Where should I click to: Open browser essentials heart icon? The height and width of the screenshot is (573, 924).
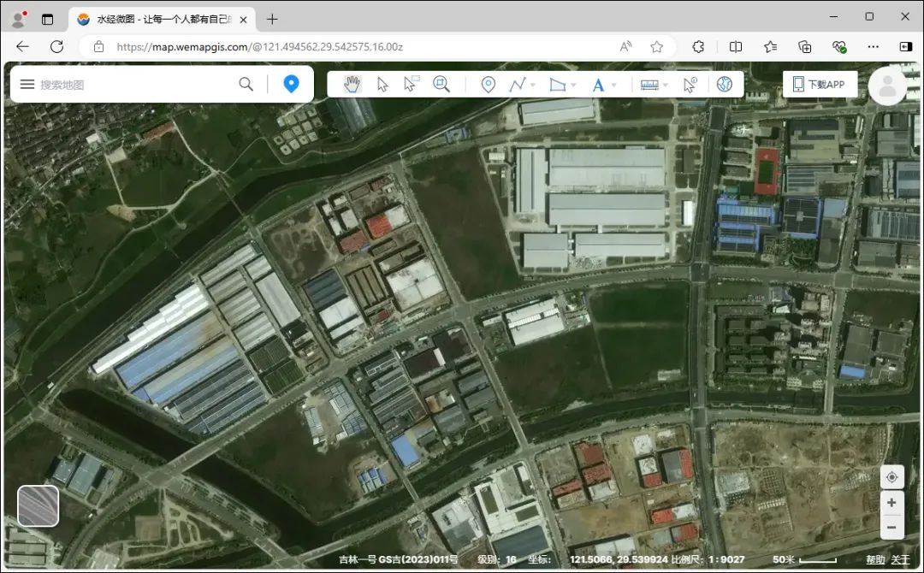pos(839,46)
